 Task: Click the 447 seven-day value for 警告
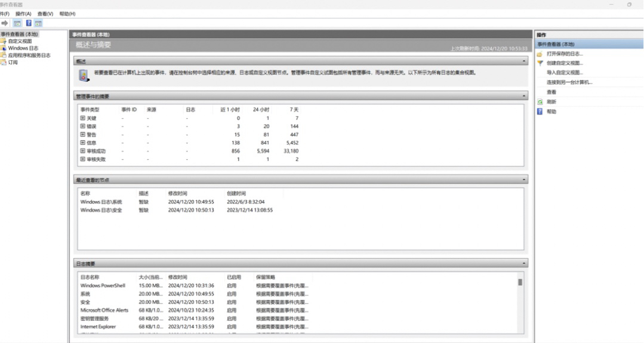pos(294,135)
